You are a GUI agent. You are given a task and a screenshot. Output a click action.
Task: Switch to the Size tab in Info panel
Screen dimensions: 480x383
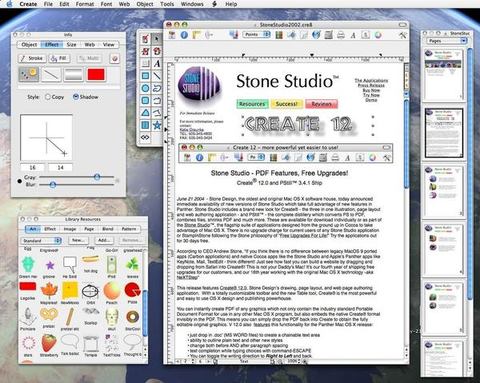(x=71, y=44)
